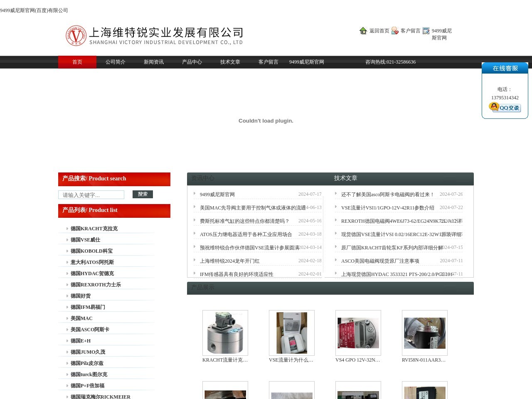
Task: Click the arrow icon before 德国KRACHT克拉克
Action: click(x=67, y=229)
